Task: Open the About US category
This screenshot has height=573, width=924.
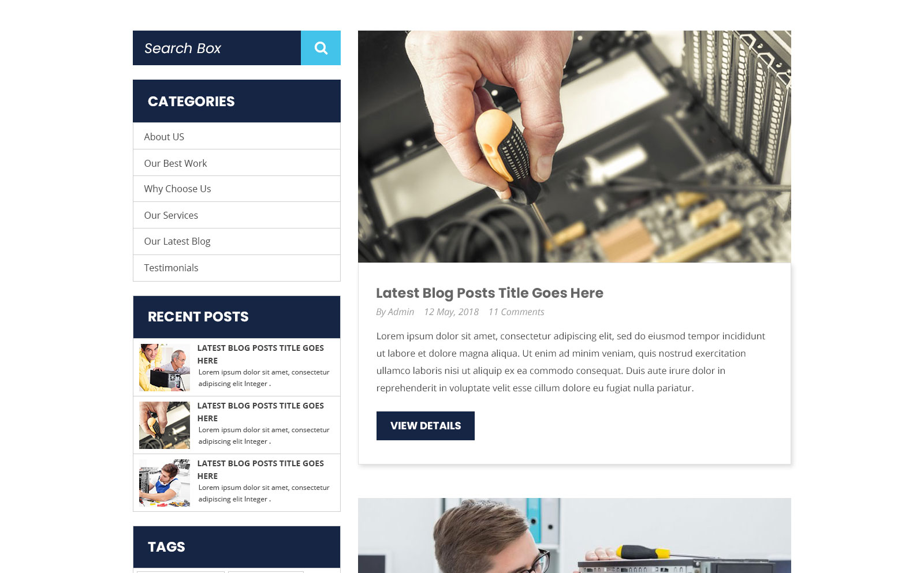Action: 164,137
